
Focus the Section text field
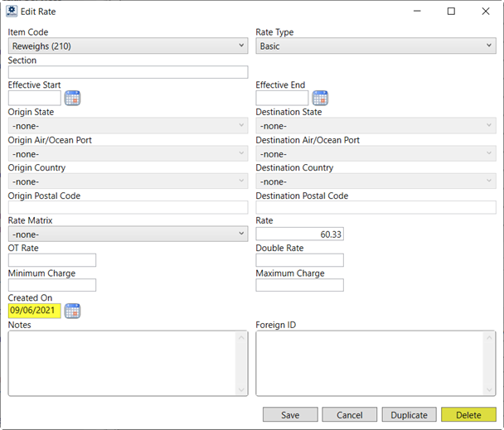pyautogui.click(x=128, y=72)
